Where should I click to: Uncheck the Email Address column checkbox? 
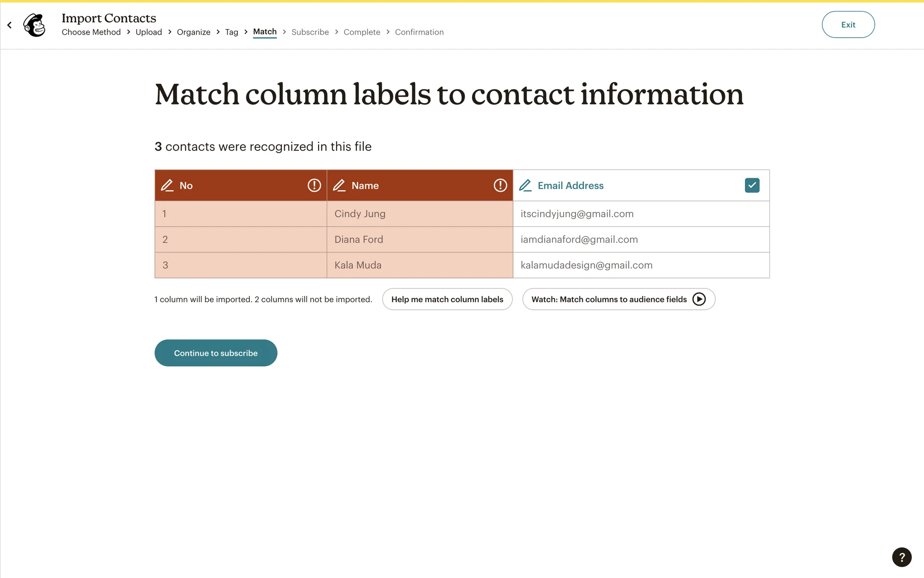point(752,185)
